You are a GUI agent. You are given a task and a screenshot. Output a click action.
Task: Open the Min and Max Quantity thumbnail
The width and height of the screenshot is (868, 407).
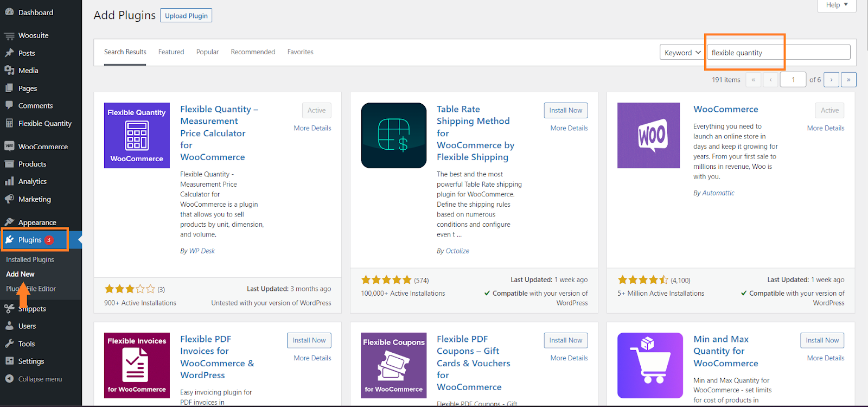(650, 365)
